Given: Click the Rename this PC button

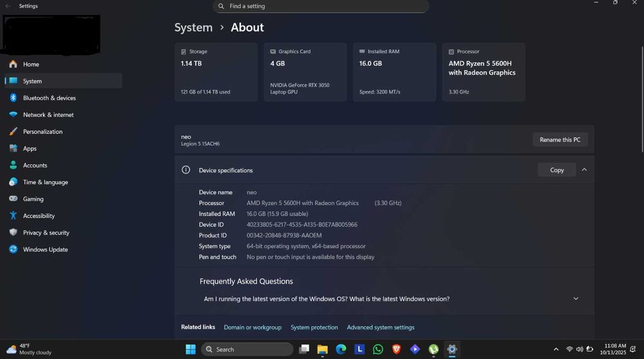Looking at the screenshot, I should pos(560,140).
